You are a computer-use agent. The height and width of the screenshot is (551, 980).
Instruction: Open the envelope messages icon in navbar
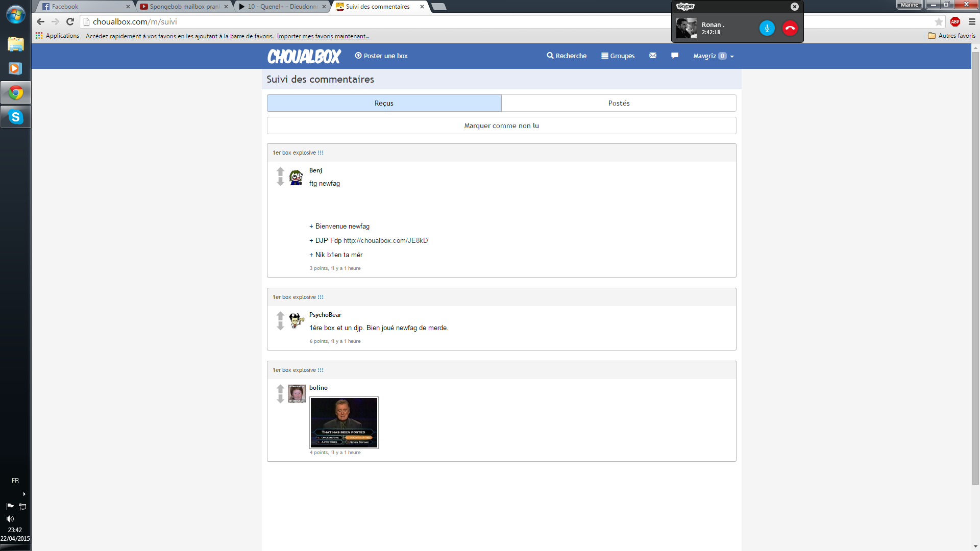click(x=652, y=56)
